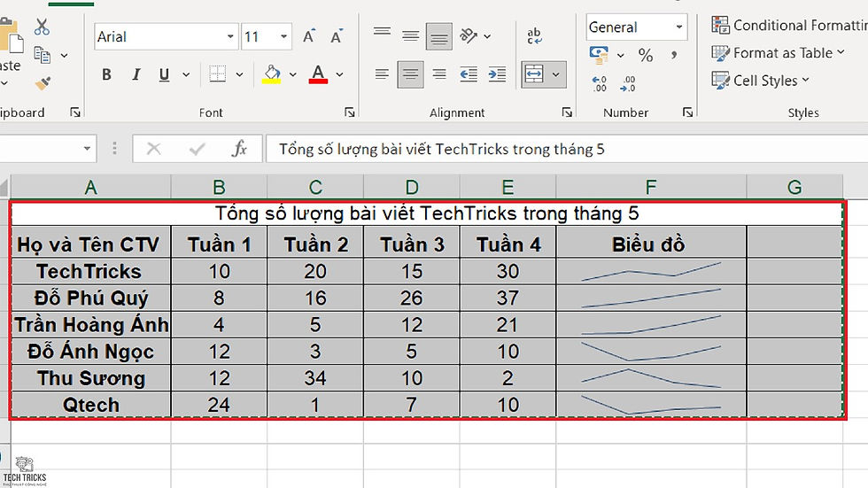868x488 pixels.
Task: Expand Borders options arrow
Action: 239,74
